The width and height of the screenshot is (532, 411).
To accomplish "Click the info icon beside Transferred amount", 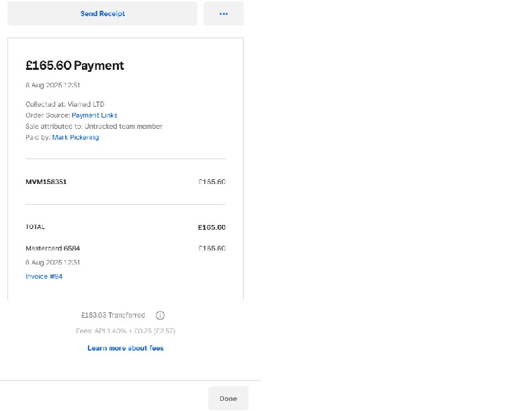I will tap(160, 315).
